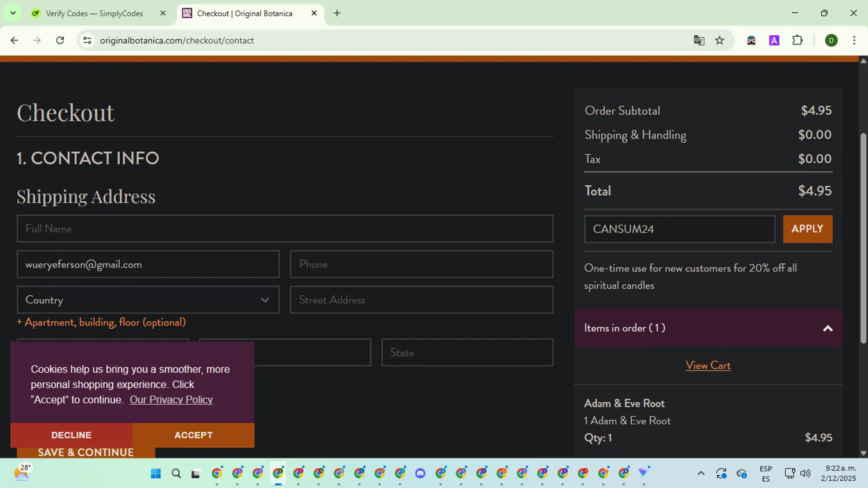
Task: Open the Chrome profile D avatar
Action: coord(832,41)
